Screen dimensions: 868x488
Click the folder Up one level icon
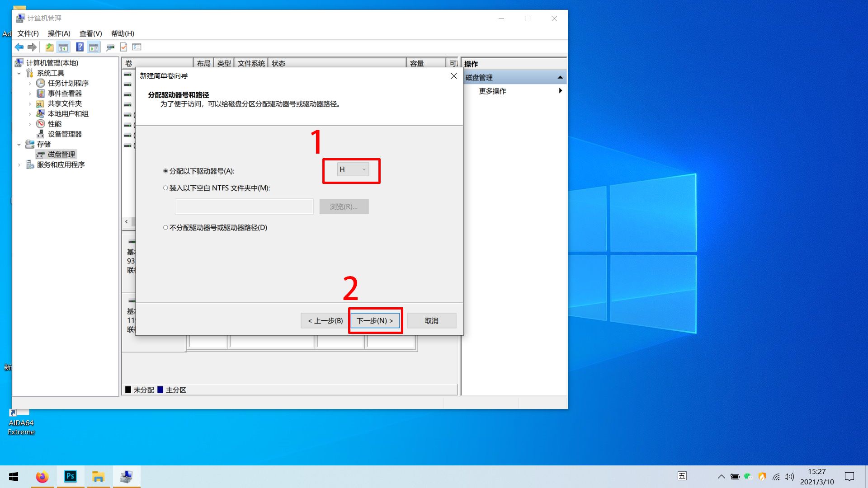click(x=49, y=47)
